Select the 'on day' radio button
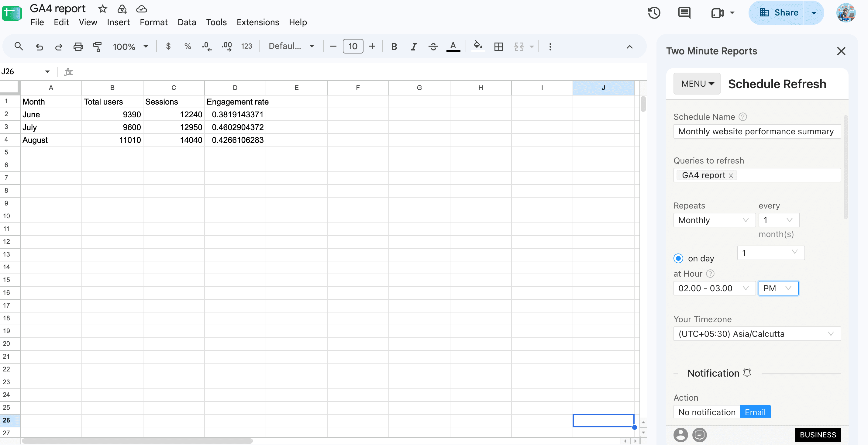Screen dimensions: 868x445 (678, 258)
